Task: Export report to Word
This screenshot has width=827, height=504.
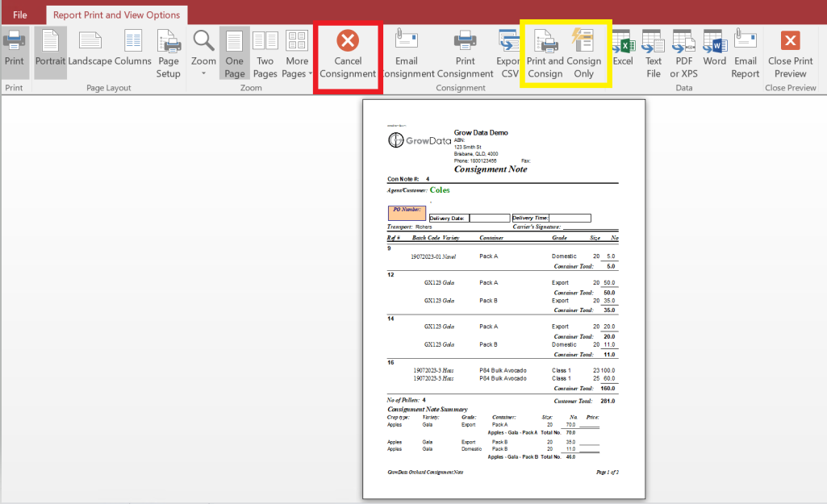Action: click(x=715, y=48)
